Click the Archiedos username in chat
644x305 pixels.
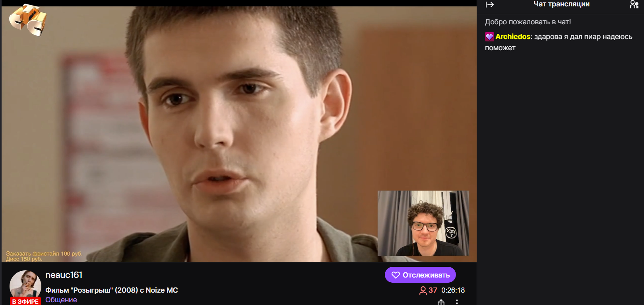click(513, 37)
